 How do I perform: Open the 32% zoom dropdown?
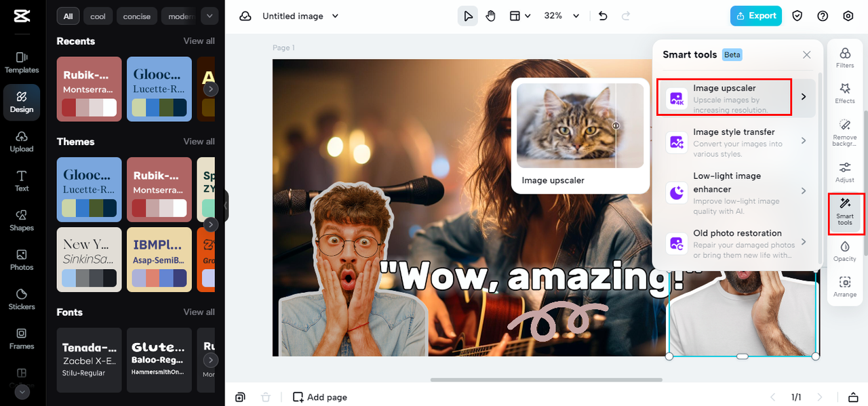(x=562, y=16)
